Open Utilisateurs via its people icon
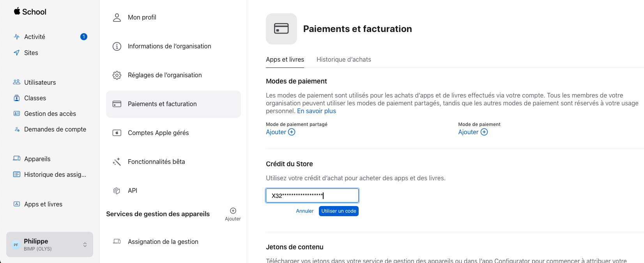The height and width of the screenshot is (263, 644). pyautogui.click(x=17, y=82)
